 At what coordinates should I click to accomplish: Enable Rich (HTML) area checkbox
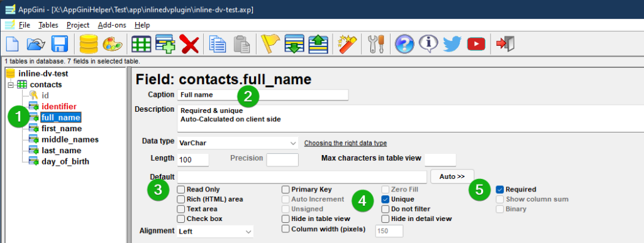(180, 199)
